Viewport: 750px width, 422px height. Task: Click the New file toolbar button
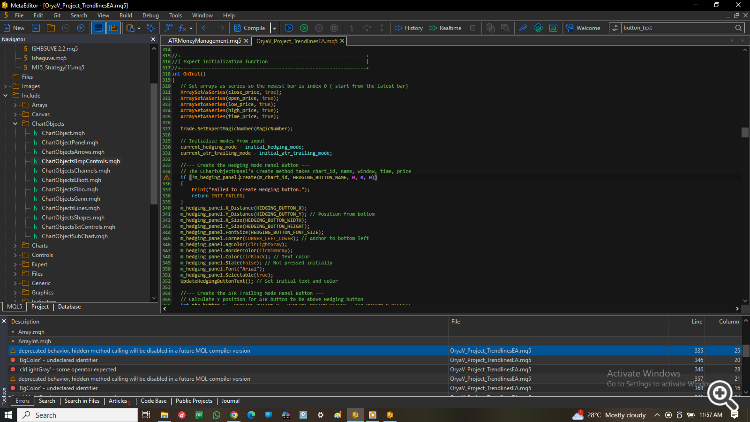[x=13, y=28]
